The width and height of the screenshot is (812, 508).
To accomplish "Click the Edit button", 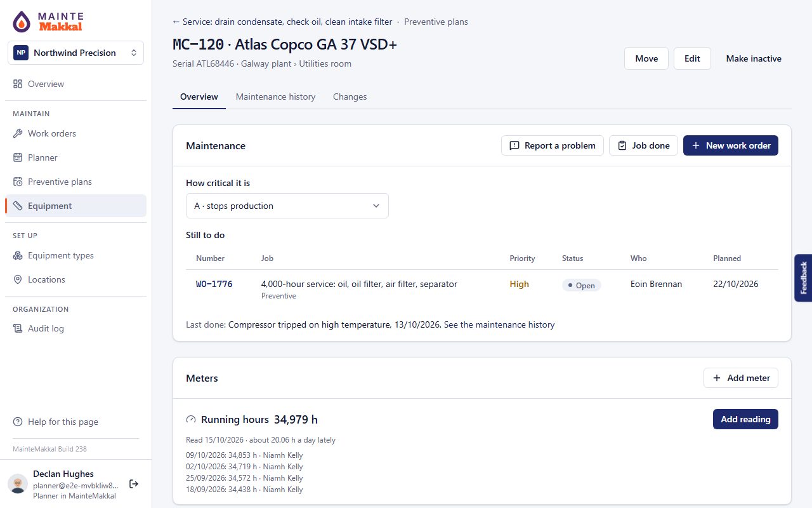I will point(692,58).
